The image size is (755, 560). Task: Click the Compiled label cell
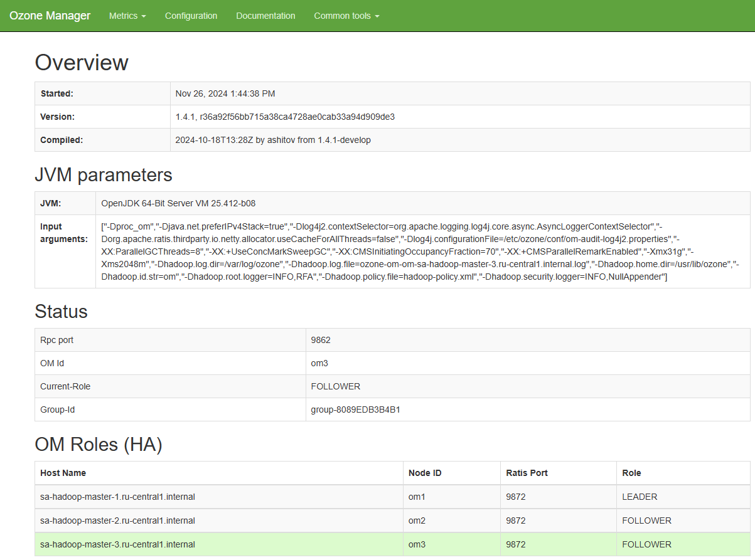tap(102, 140)
